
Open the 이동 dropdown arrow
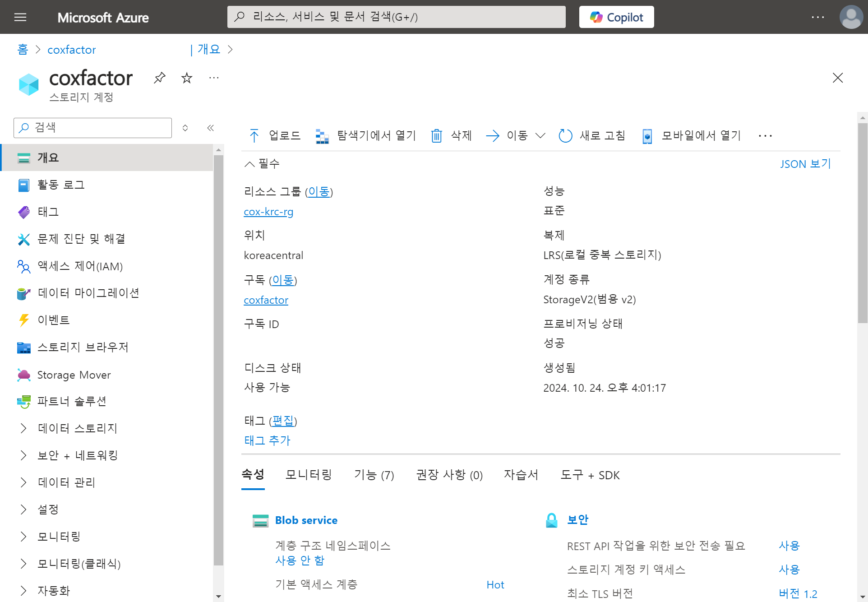pos(540,135)
